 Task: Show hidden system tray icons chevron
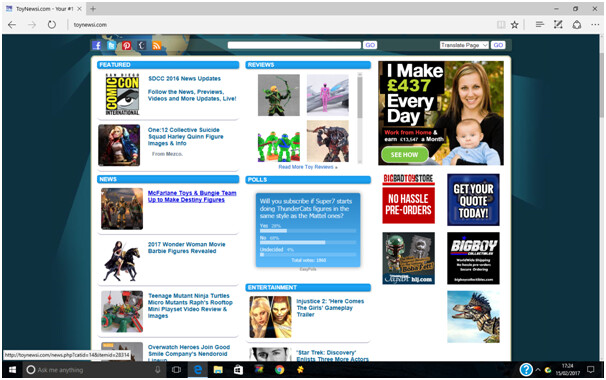tap(538, 370)
